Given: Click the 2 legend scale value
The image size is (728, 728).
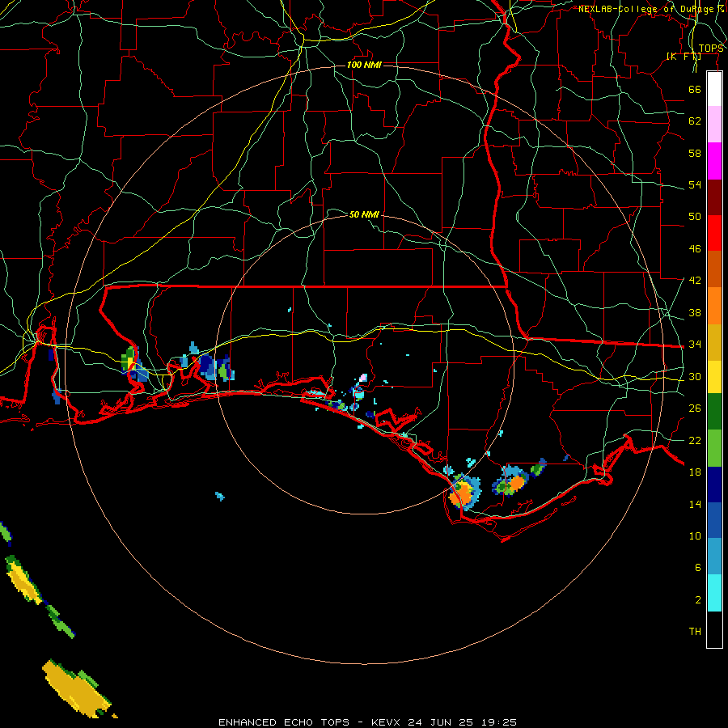Looking at the screenshot, I should pos(697,600).
